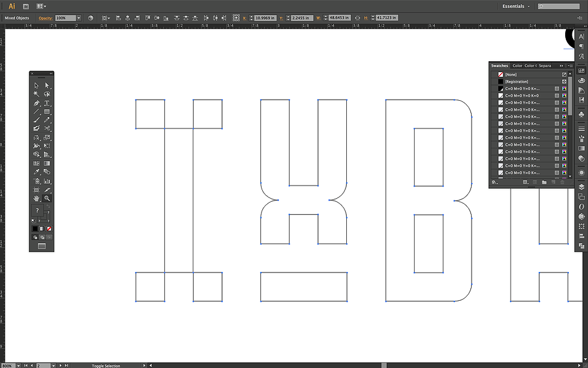Activate the Hand tool
588x368 pixels.
(37, 198)
